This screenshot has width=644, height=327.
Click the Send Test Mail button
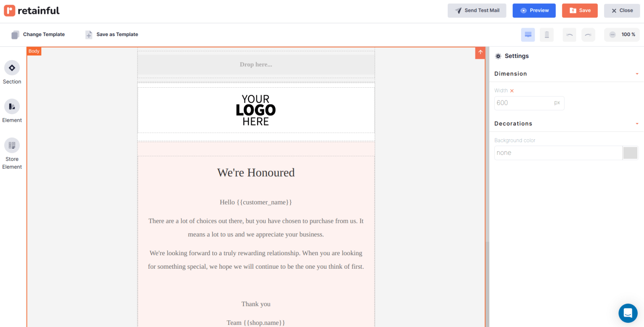pyautogui.click(x=477, y=10)
